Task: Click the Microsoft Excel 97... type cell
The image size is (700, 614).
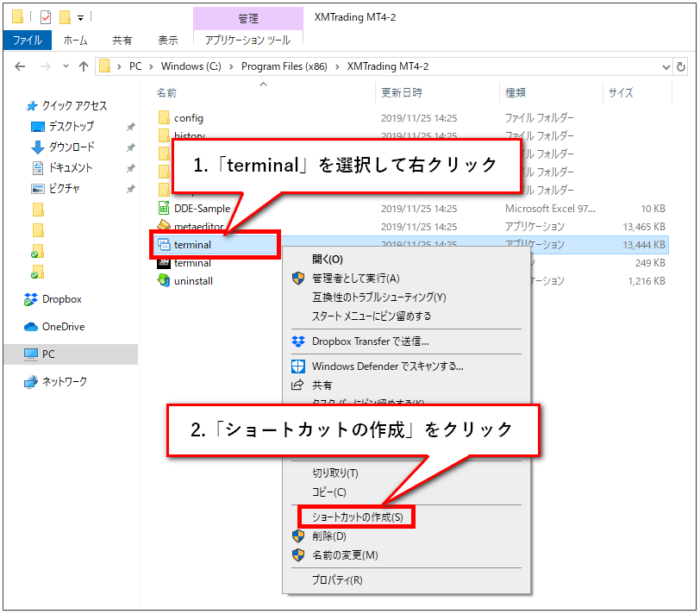Action: coord(550,209)
